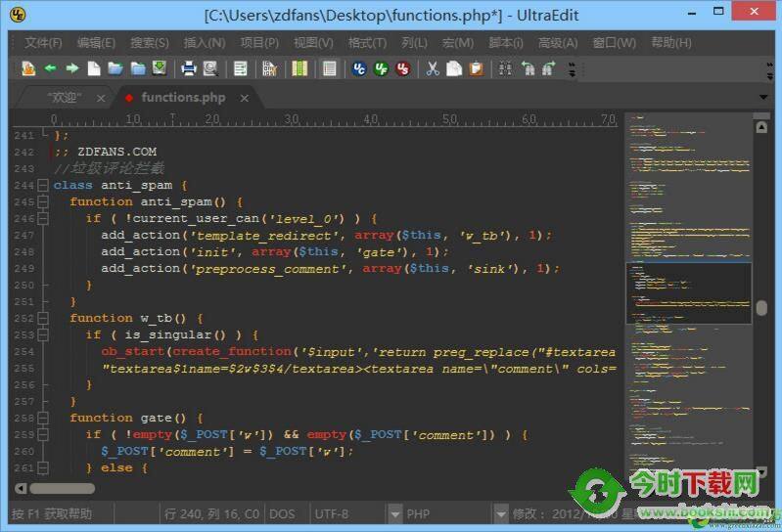Open print preview magnifier icon
The height and width of the screenshot is (532, 782).
click(x=210, y=68)
